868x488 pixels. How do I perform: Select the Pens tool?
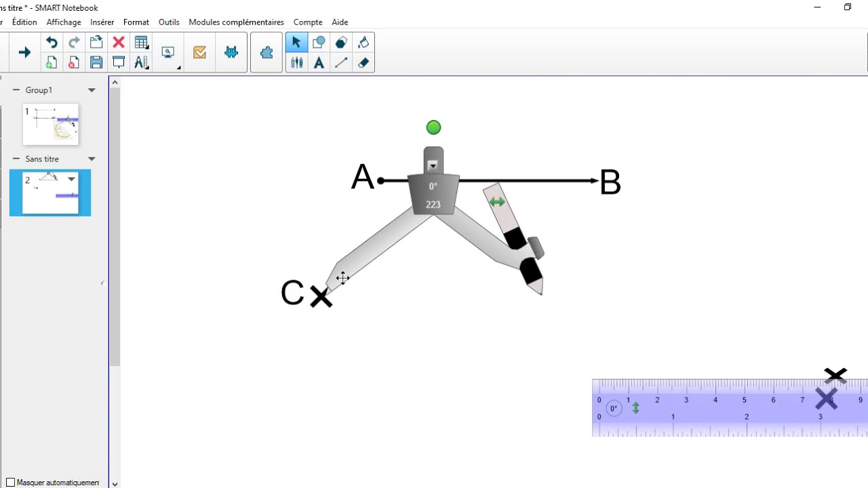(296, 62)
